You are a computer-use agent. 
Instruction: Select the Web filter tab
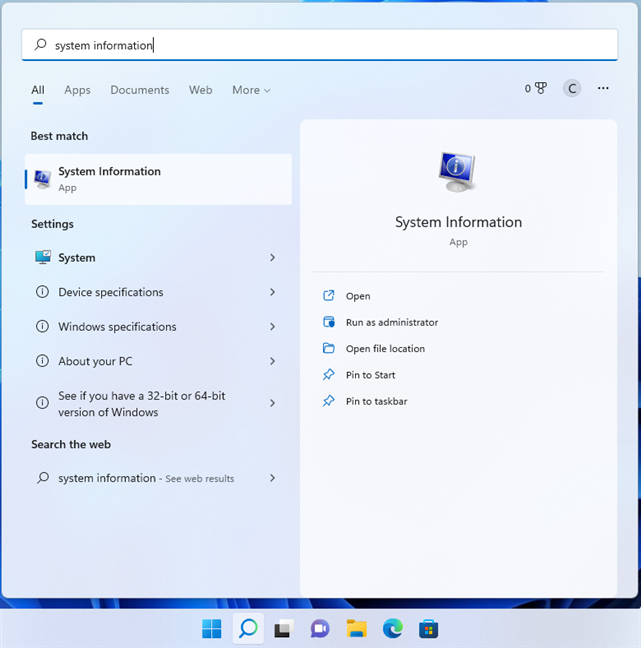[200, 90]
